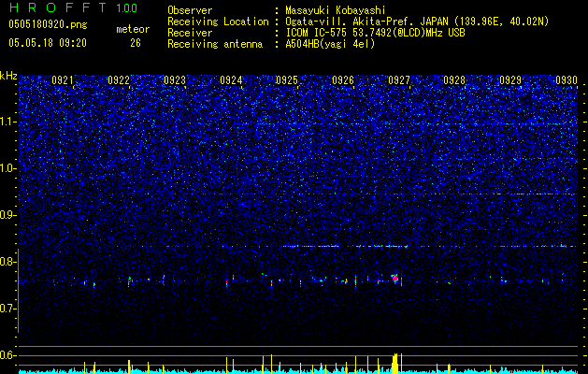
Task: Click the 'Observer' field label
Action: [190, 10]
